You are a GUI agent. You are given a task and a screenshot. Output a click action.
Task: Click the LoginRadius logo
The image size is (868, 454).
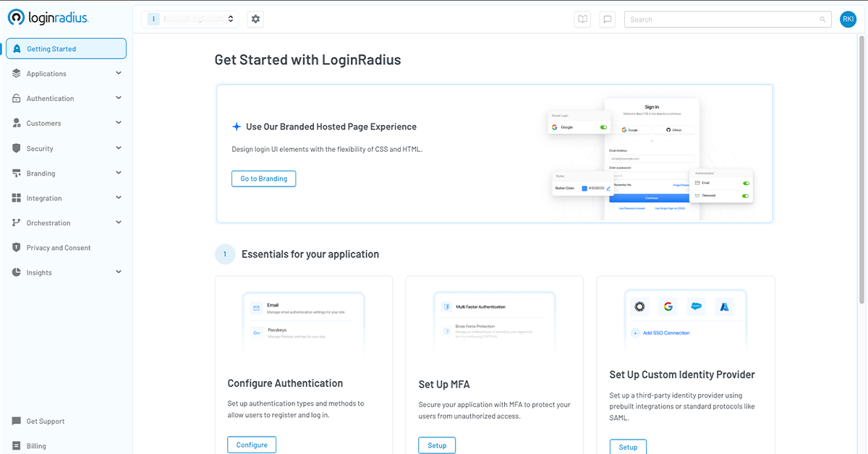coord(48,17)
